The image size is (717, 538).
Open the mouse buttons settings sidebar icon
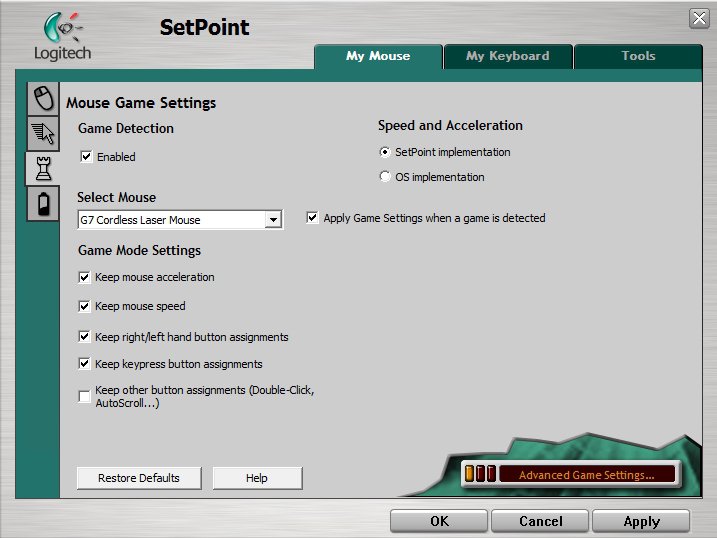click(43, 99)
